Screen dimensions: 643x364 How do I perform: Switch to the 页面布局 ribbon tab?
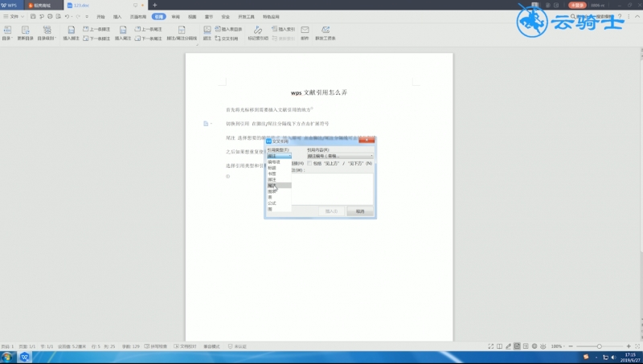137,17
